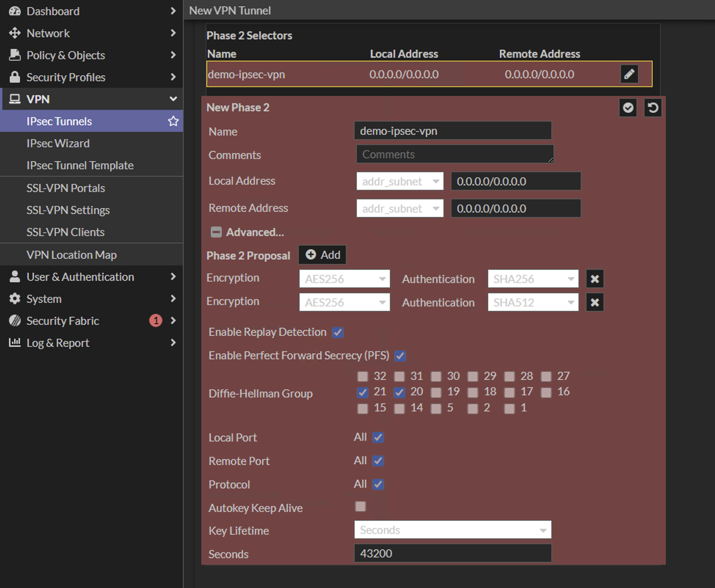
Task: Uncheck Local Port All checkbox
Action: 378,438
